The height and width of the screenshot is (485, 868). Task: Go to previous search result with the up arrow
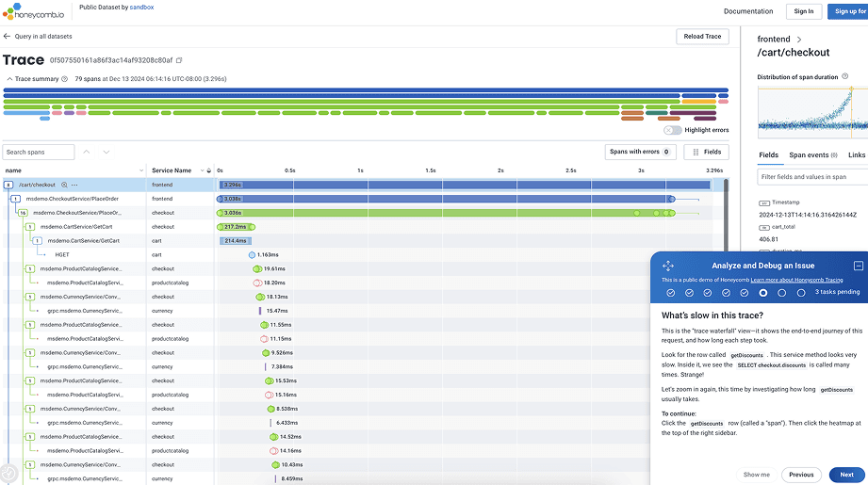(87, 152)
